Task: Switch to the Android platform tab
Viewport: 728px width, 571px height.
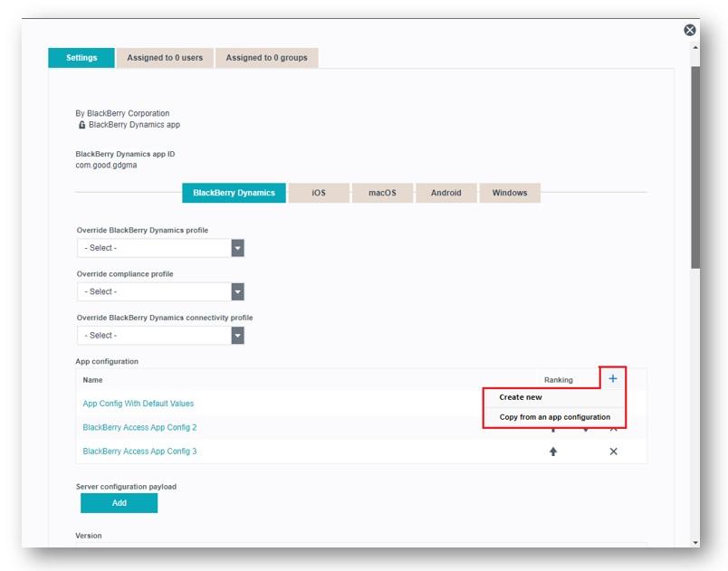Action: coord(445,193)
